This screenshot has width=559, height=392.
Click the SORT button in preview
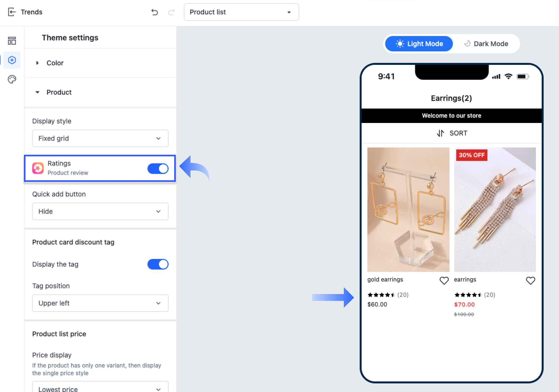[x=452, y=133]
